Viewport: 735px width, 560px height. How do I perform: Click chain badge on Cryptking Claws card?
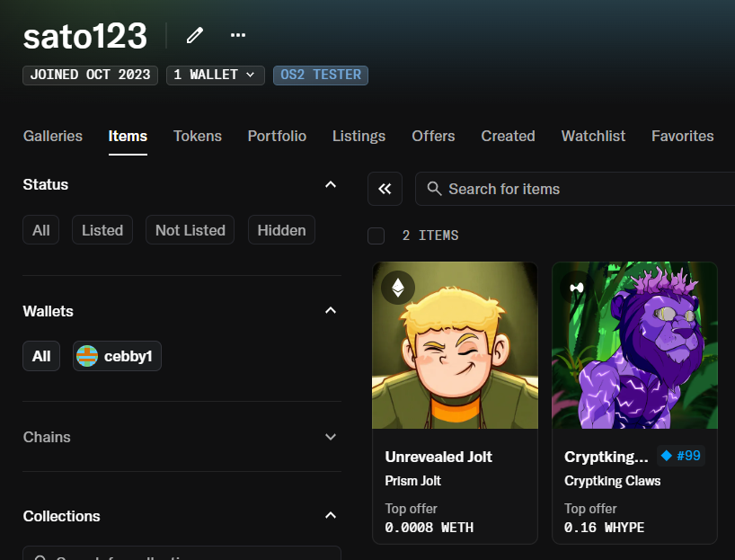(577, 288)
